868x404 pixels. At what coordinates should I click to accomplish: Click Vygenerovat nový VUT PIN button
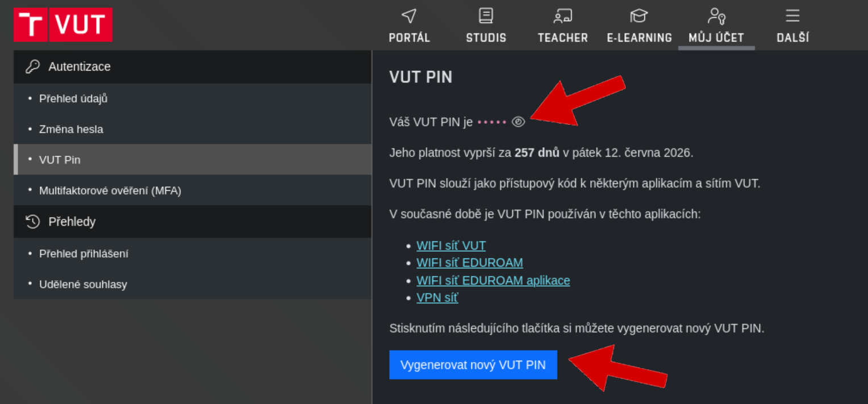point(473,365)
